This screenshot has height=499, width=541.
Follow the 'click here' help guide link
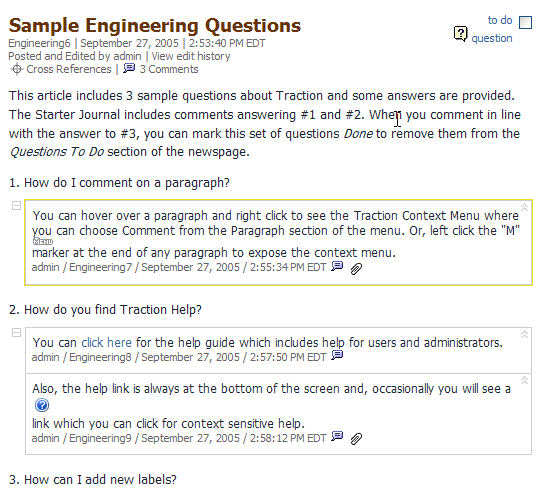tap(106, 343)
